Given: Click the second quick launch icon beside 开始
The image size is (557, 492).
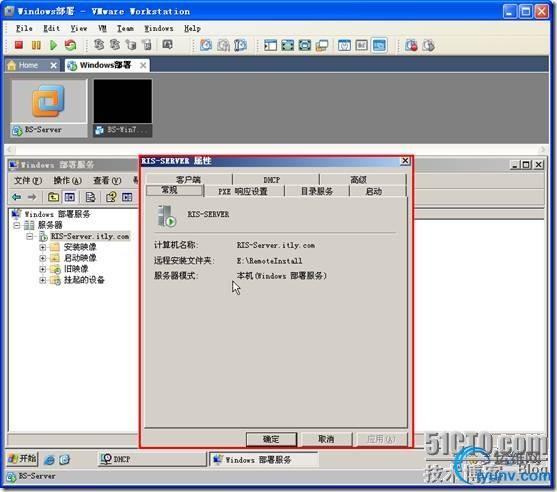Looking at the screenshot, I should click(64, 460).
